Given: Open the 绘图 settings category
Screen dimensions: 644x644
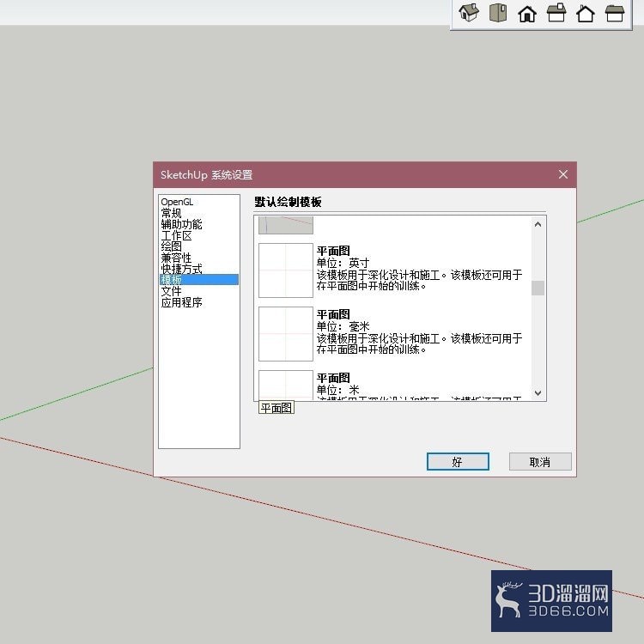Looking at the screenshot, I should point(171,246).
